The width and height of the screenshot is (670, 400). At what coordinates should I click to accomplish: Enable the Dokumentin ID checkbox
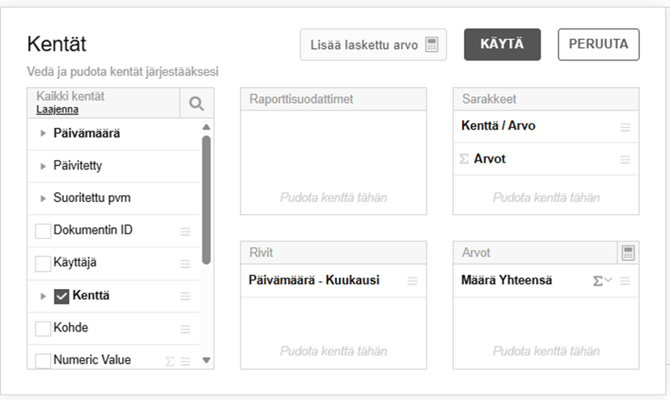click(43, 231)
